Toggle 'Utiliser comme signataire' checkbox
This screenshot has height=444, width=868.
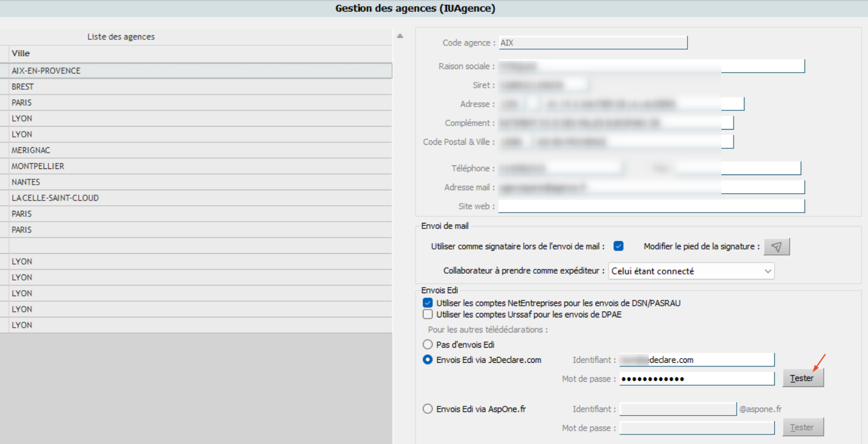[x=618, y=246]
